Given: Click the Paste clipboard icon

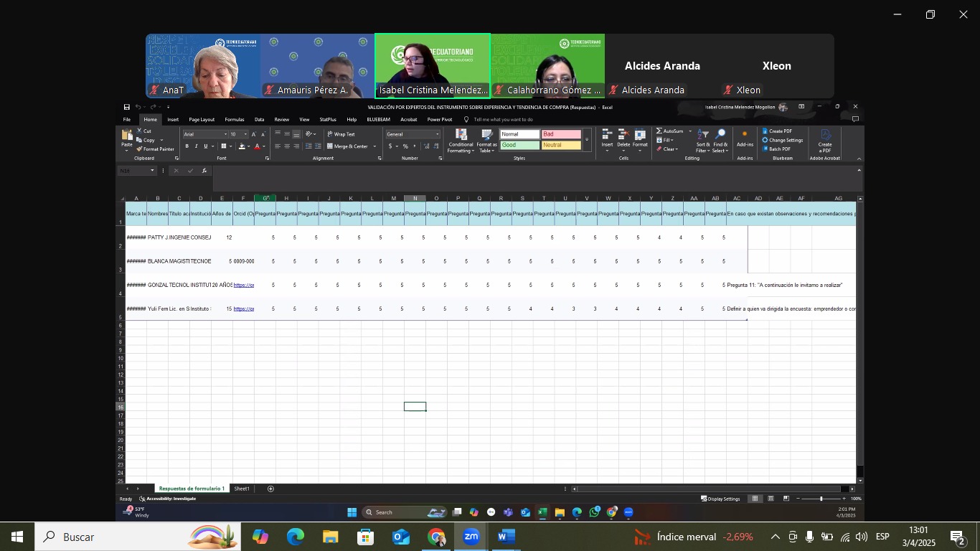Looking at the screenshot, I should coord(127,136).
